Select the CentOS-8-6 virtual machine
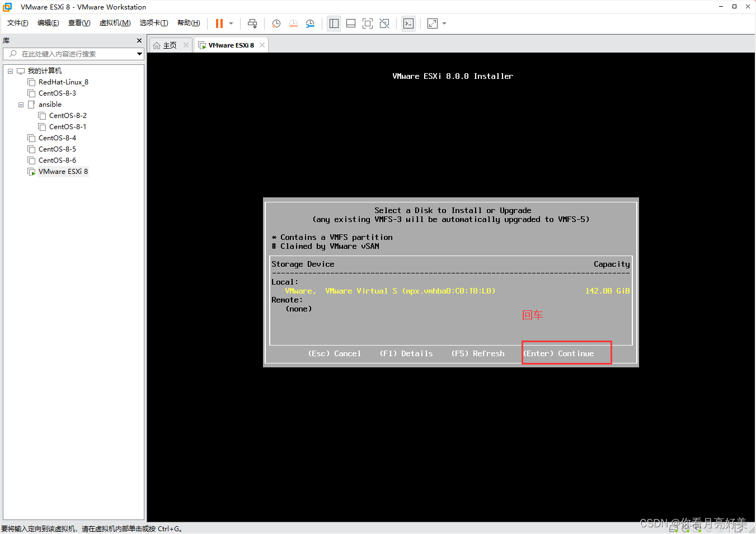 (57, 160)
